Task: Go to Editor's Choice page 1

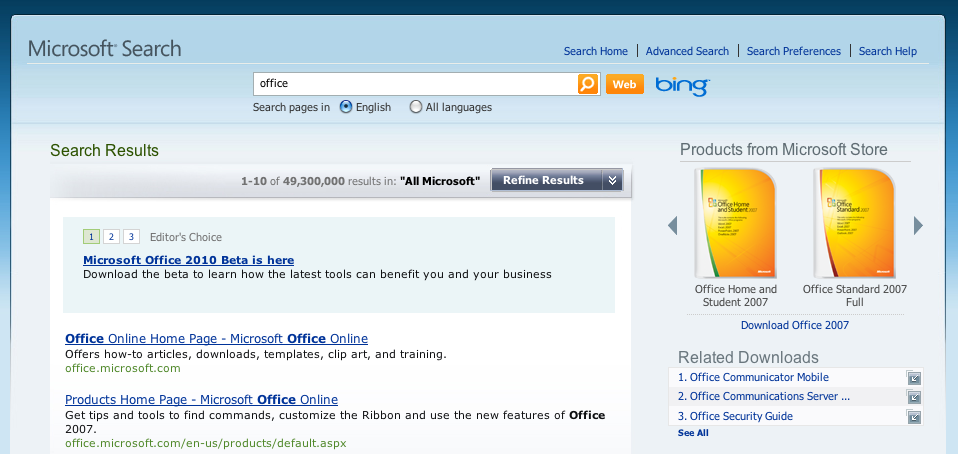Action: (x=91, y=237)
